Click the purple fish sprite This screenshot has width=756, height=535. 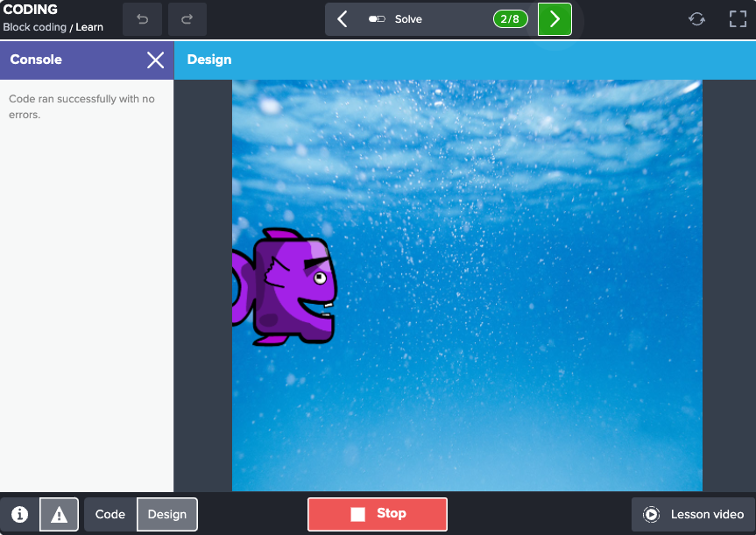[289, 287]
